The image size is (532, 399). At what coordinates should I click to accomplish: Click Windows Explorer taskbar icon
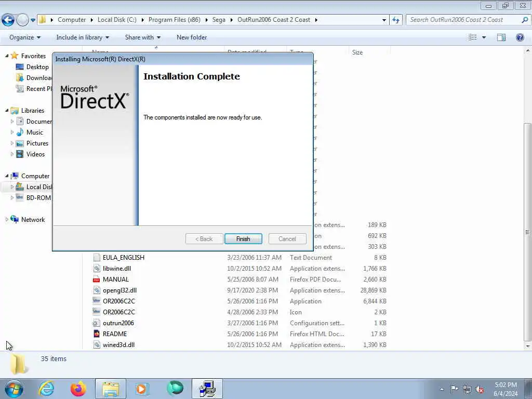pos(111,389)
